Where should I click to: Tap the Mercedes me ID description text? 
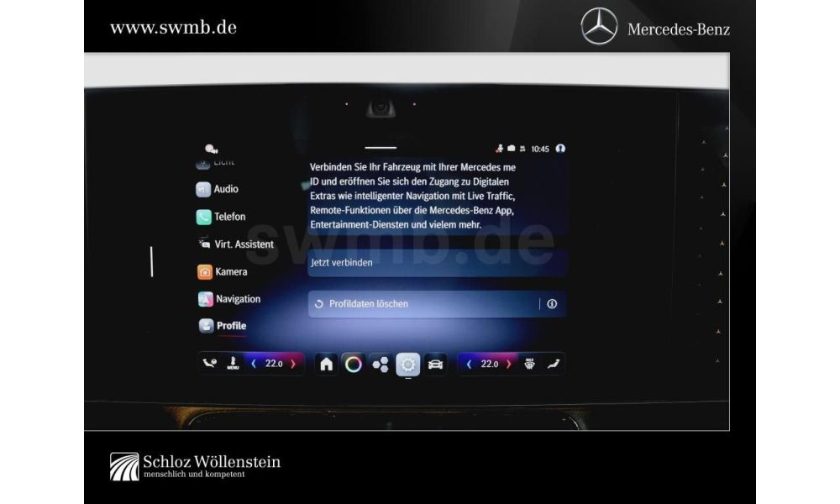coord(412,196)
